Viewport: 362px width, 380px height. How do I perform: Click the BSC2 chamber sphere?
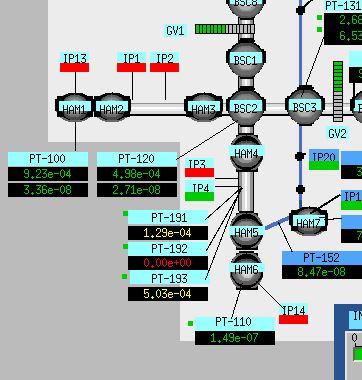point(246,107)
